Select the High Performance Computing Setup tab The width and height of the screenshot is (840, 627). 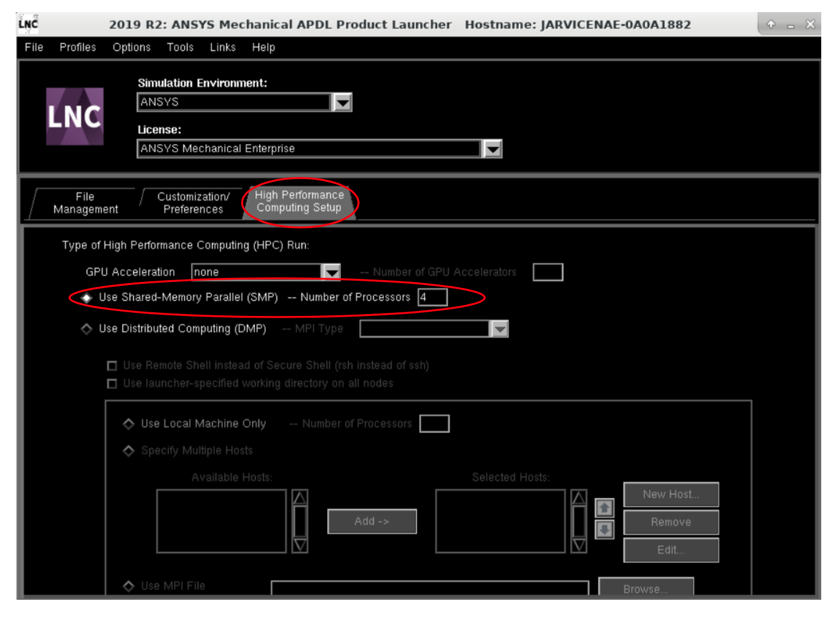click(x=299, y=202)
